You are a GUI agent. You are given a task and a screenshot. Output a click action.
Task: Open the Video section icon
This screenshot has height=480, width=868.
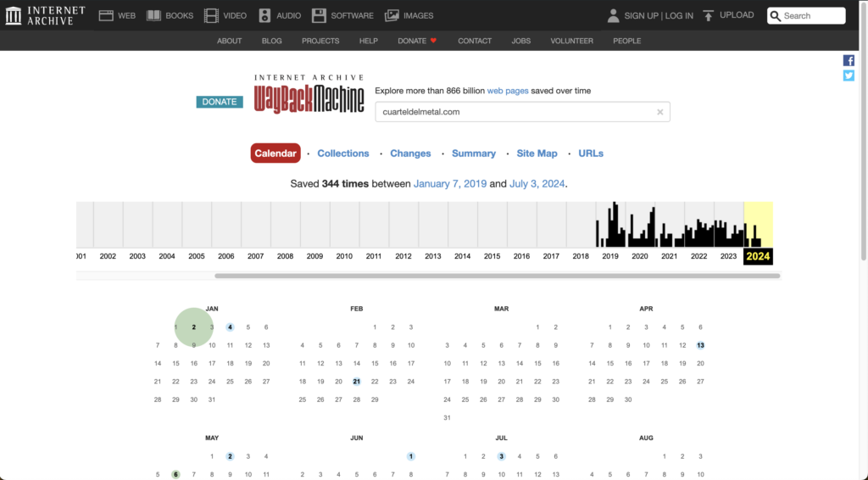[x=211, y=15]
